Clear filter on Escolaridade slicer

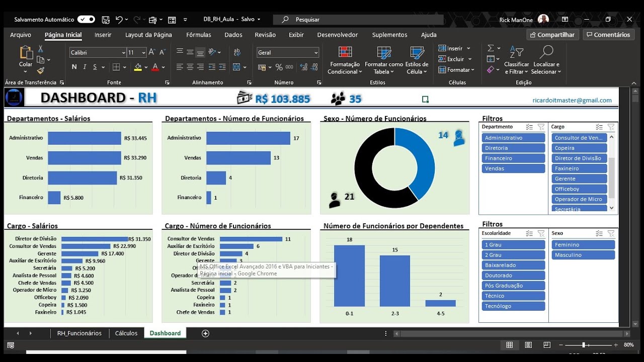point(541,233)
